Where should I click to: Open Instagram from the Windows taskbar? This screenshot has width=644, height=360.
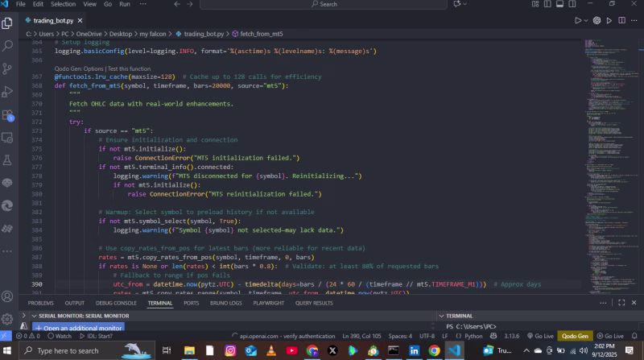pyautogui.click(x=230, y=350)
